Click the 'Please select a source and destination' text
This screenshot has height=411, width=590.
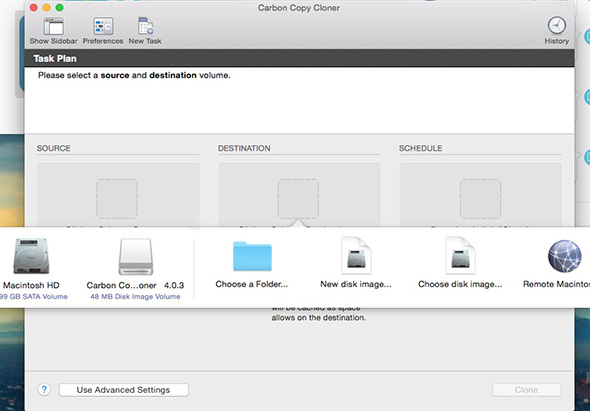pyautogui.click(x=134, y=75)
